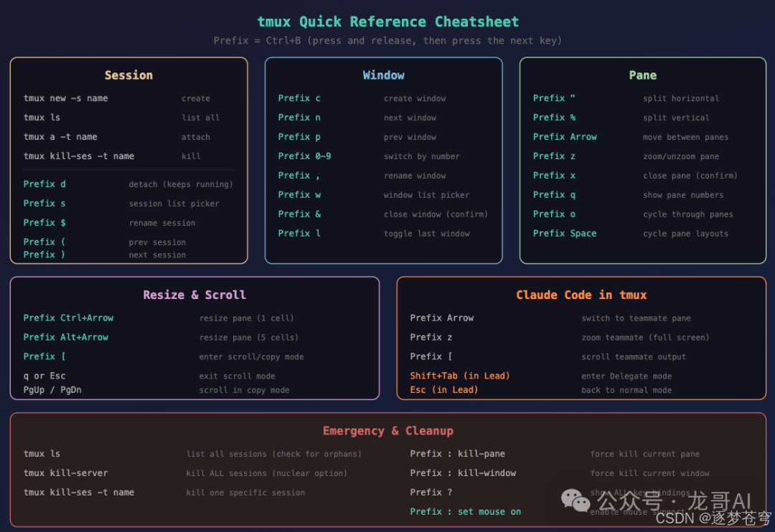Click "Prefix s" in the Session box
Screen dimensions: 775x532
click(44, 204)
